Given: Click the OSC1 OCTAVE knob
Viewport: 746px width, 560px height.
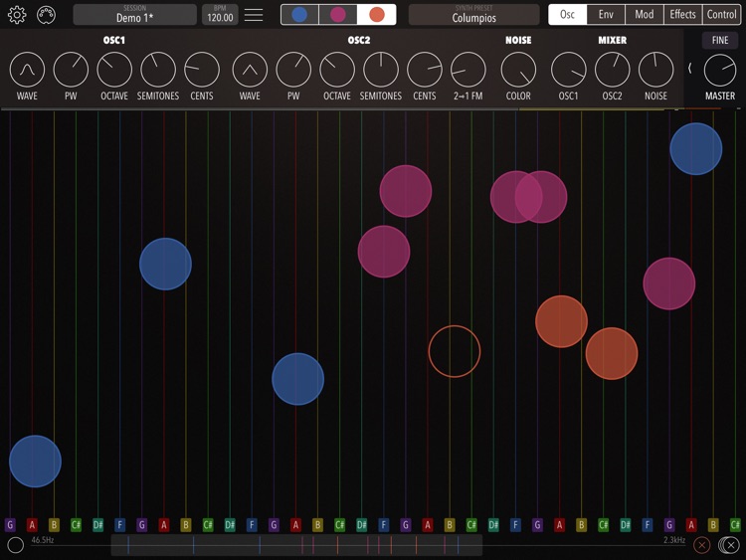Looking at the screenshot, I should [x=114, y=70].
